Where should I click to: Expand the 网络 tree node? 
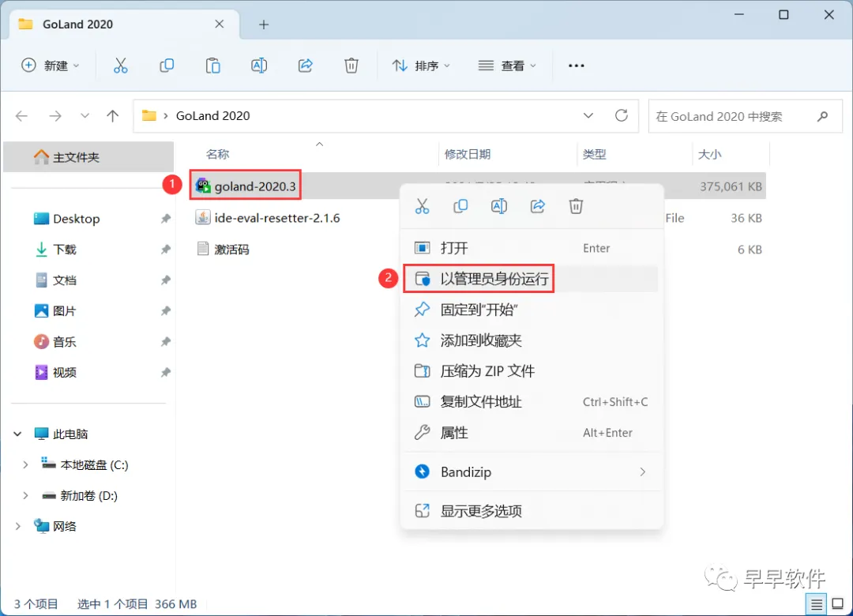point(17,526)
